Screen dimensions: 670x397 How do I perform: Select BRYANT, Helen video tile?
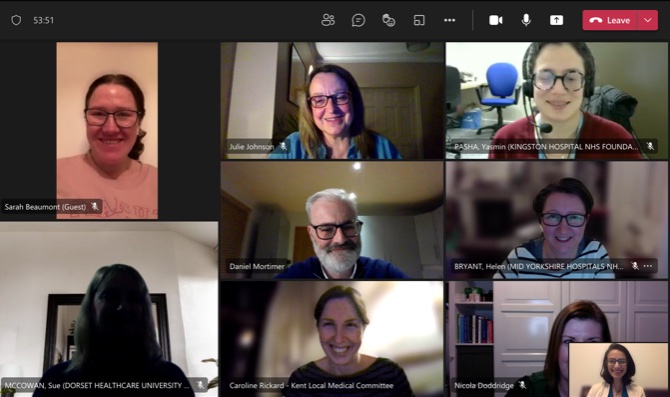coord(556,220)
